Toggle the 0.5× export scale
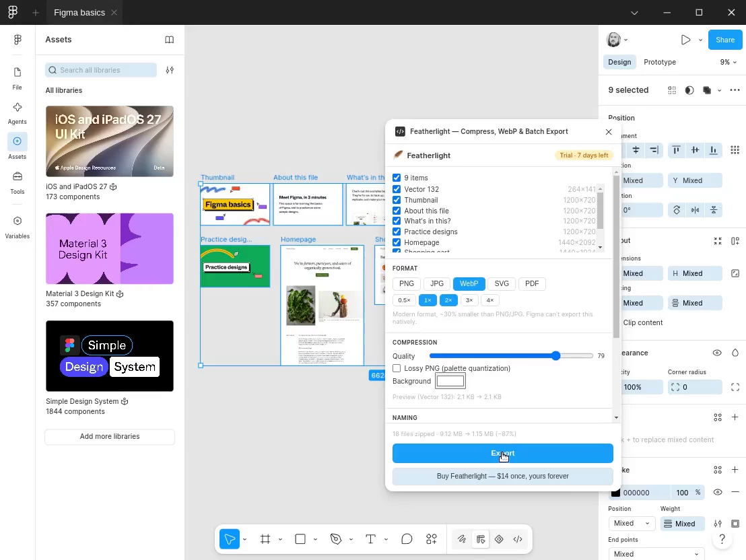 404,300
